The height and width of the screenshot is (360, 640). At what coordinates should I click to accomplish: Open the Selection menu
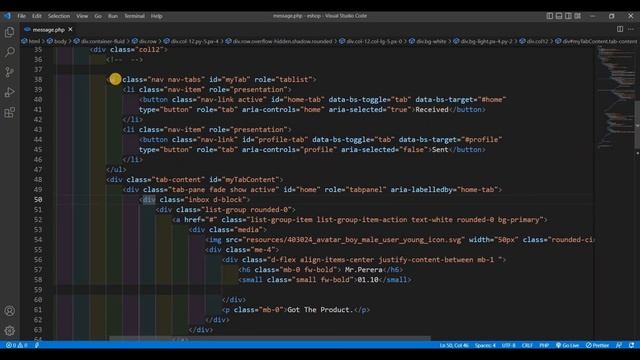(59, 16)
